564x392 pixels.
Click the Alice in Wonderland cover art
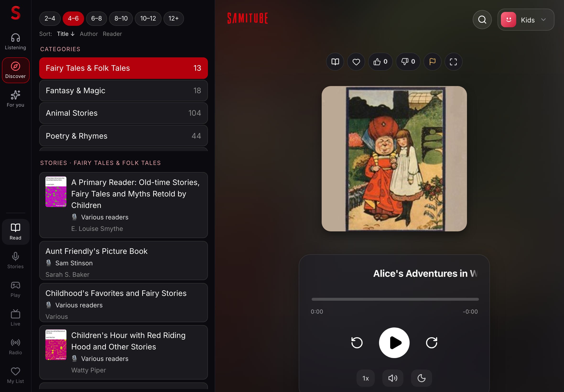(394, 159)
